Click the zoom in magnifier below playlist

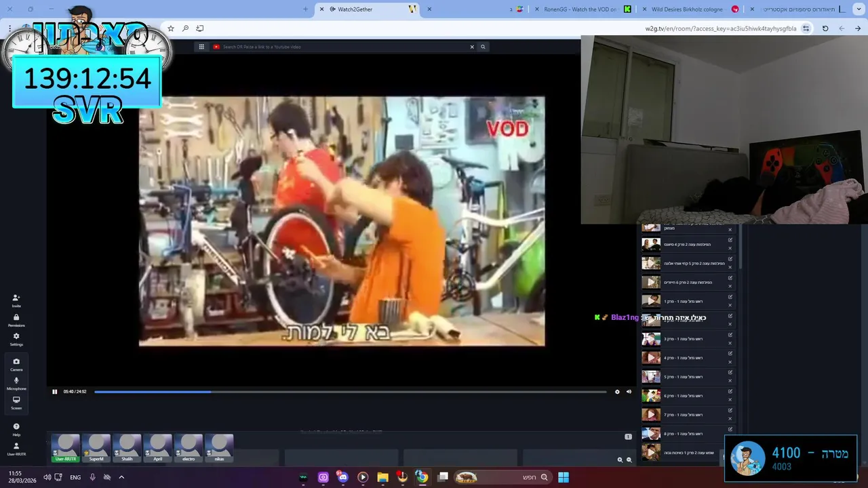(620, 460)
